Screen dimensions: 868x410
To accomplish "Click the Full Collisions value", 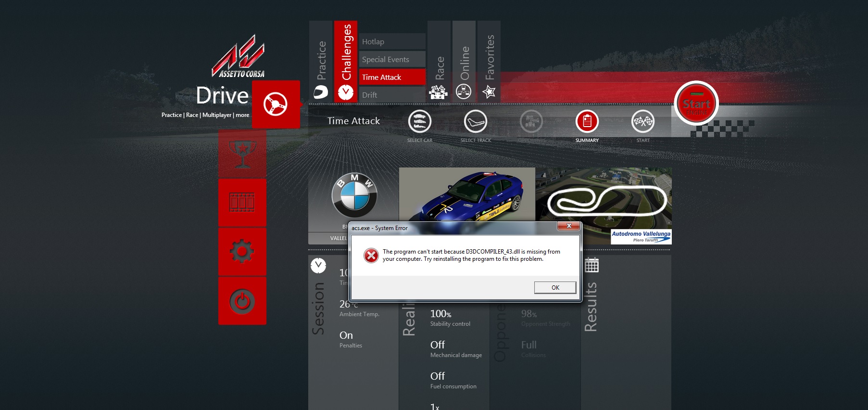I will 529,345.
